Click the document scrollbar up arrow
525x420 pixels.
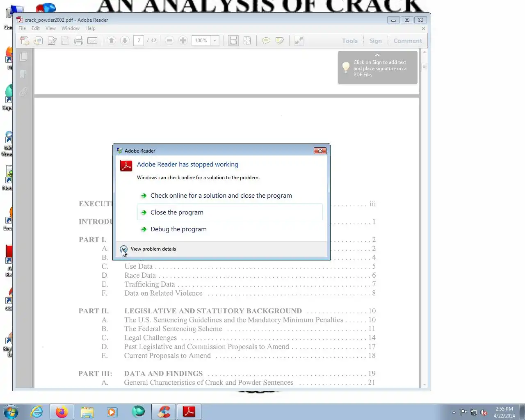[424, 52]
